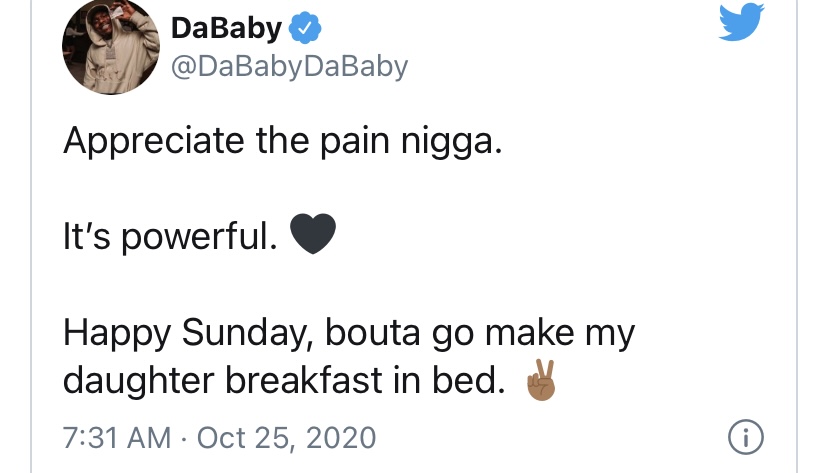Open the @DaBabyDaBaby handle link
Image resolution: width=828 pixels, height=473 pixels.
pos(289,67)
